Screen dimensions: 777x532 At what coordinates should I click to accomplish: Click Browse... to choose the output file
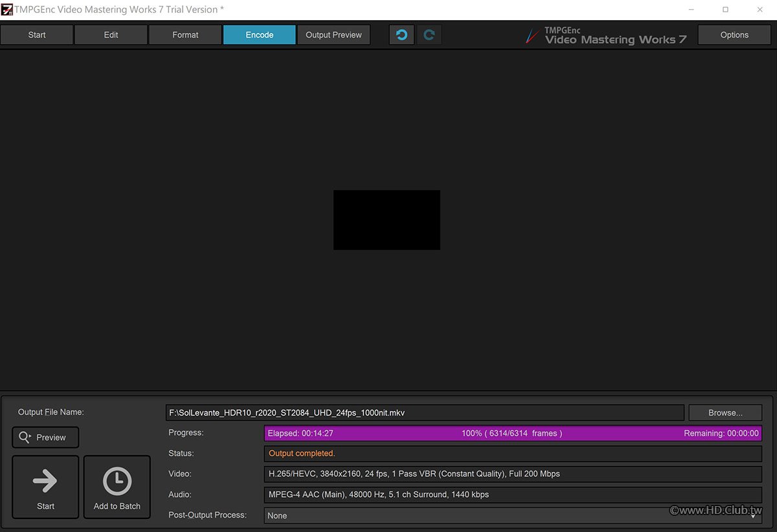pos(725,413)
